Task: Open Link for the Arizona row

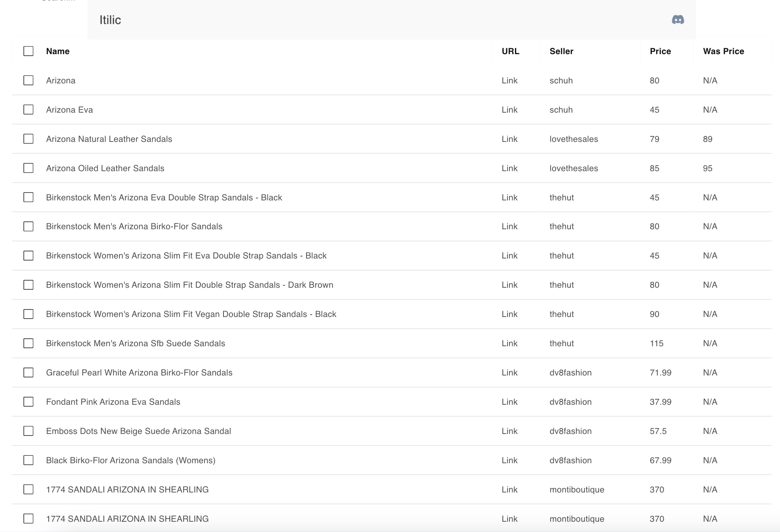Action: [509, 80]
